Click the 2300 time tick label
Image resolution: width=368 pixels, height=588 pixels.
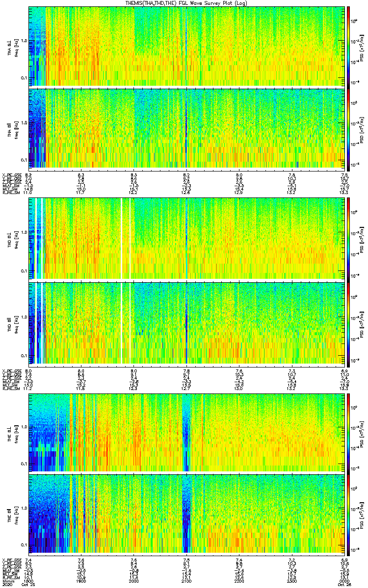click(292, 582)
